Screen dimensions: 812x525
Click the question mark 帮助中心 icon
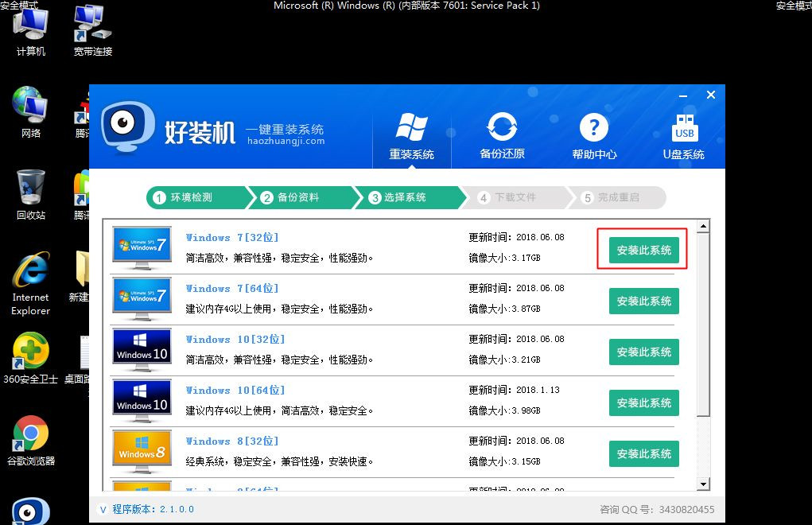click(596, 126)
